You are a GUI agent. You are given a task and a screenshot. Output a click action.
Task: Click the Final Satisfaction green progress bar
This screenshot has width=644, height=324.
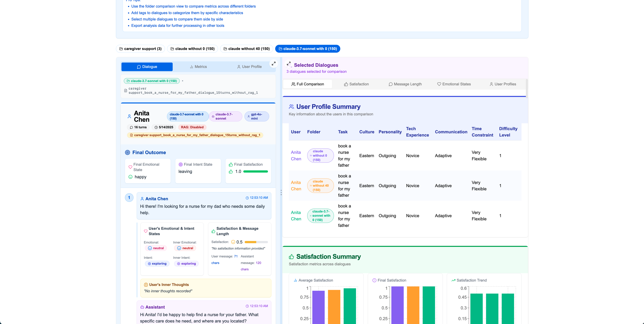[256, 172]
